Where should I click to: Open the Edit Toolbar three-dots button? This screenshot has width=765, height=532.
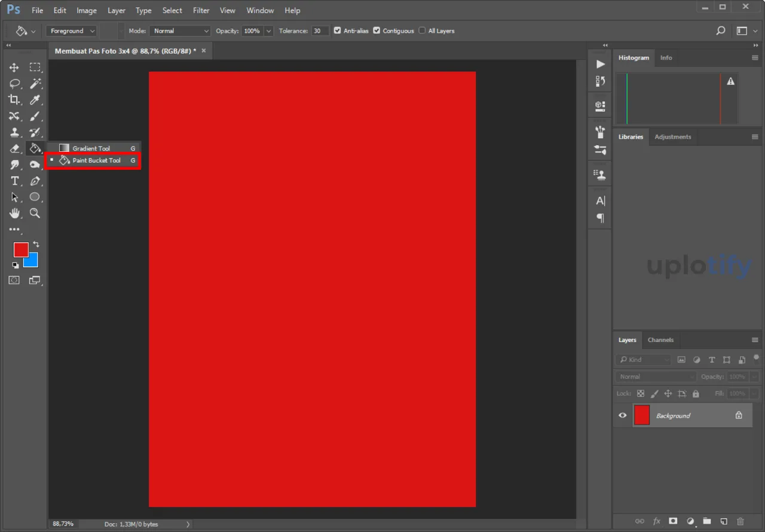[x=14, y=230]
